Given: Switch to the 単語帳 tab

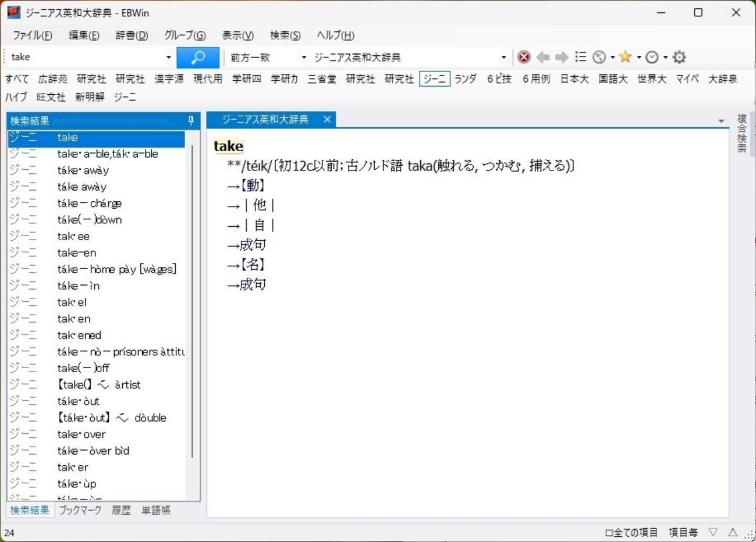Looking at the screenshot, I should [x=156, y=510].
